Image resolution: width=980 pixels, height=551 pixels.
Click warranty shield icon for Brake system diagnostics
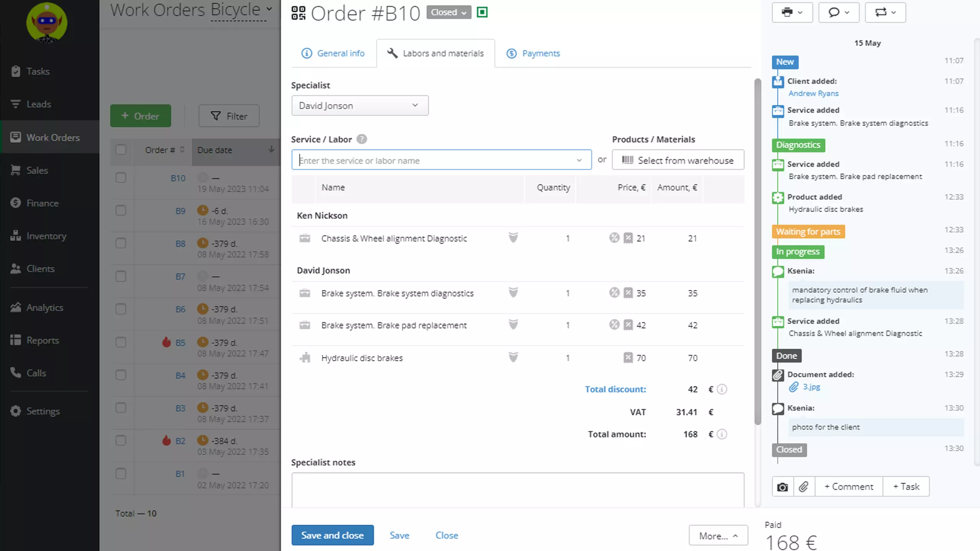[x=513, y=293]
